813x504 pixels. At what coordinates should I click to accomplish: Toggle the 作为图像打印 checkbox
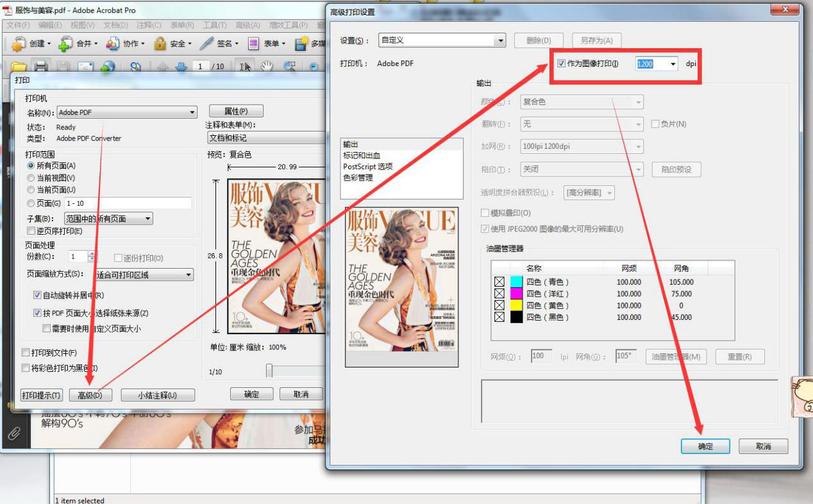pyautogui.click(x=562, y=63)
